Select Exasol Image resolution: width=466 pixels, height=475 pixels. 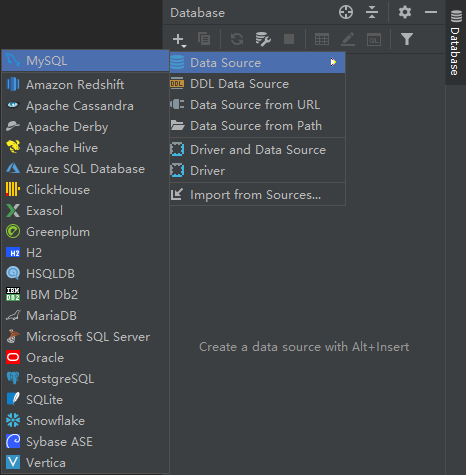tap(86, 211)
